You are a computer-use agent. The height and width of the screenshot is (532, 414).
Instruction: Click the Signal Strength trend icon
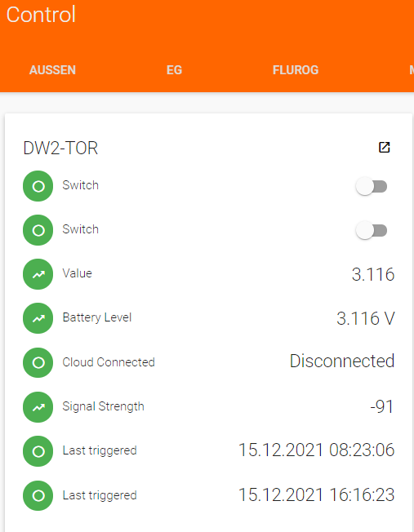[38, 407]
